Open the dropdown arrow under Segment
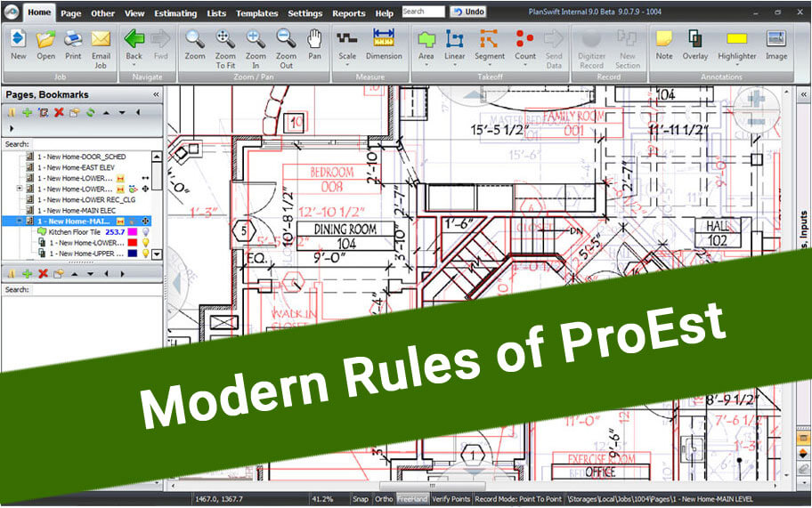The height and width of the screenshot is (508, 812). pos(490,65)
